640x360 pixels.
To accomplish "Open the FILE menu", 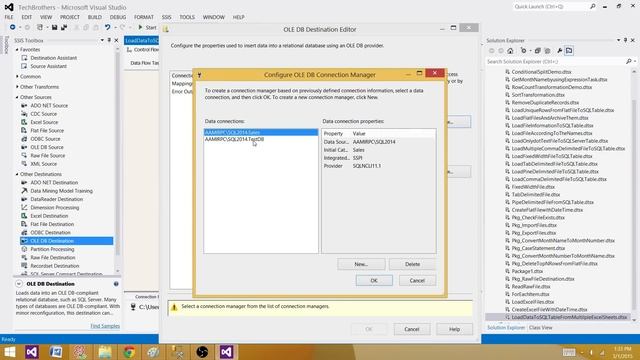I will click(x=9, y=17).
